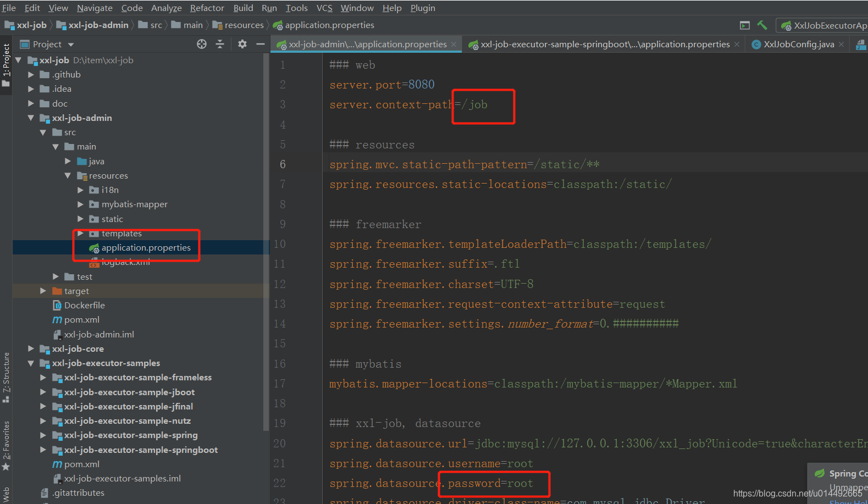
Task: Open the XxlJobExecutorApp run configuration dropdown
Action: pyautogui.click(x=823, y=25)
